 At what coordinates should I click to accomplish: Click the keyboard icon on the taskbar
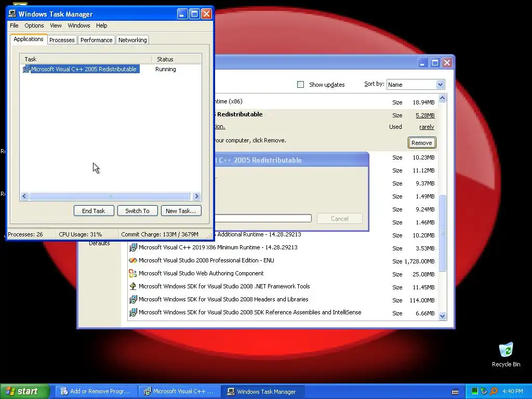point(455,392)
